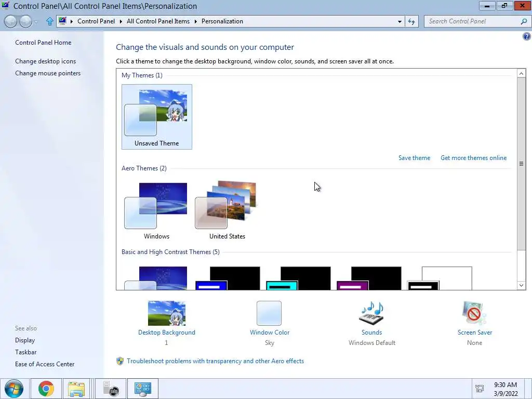Viewport: 532px width, 399px height.
Task: Select the purple high contrast theme
Action: (369, 278)
